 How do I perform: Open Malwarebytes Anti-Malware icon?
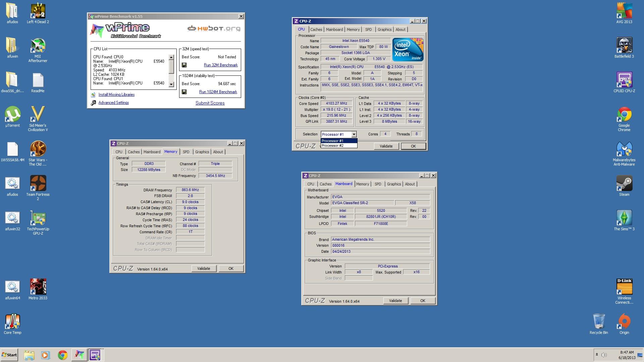(x=624, y=154)
